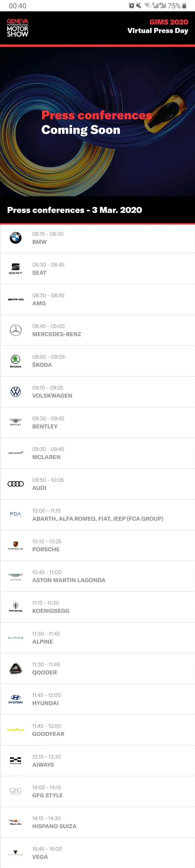Select the Audi four rings logo
Screen dimensions: 195x868
(15, 484)
